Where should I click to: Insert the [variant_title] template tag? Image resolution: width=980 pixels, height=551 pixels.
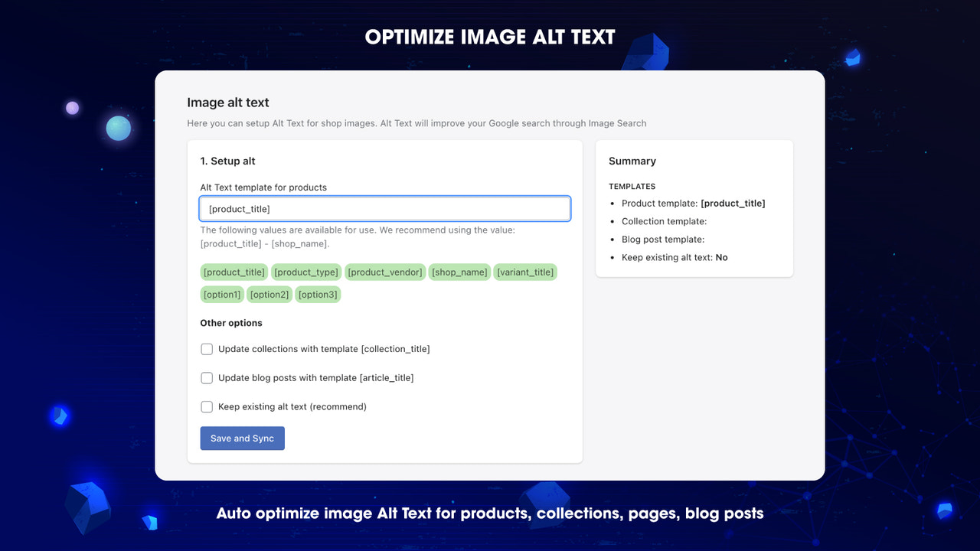tap(525, 272)
